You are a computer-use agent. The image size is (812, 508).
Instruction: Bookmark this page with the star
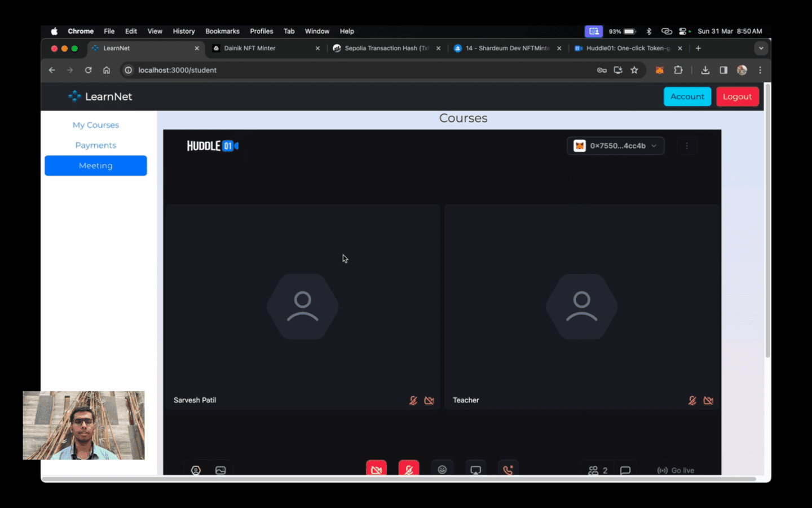click(634, 70)
